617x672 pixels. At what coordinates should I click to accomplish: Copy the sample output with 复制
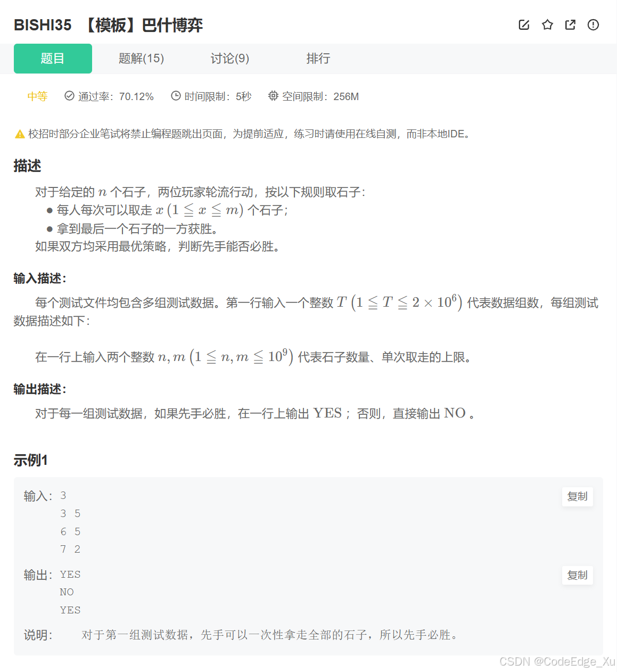577,575
